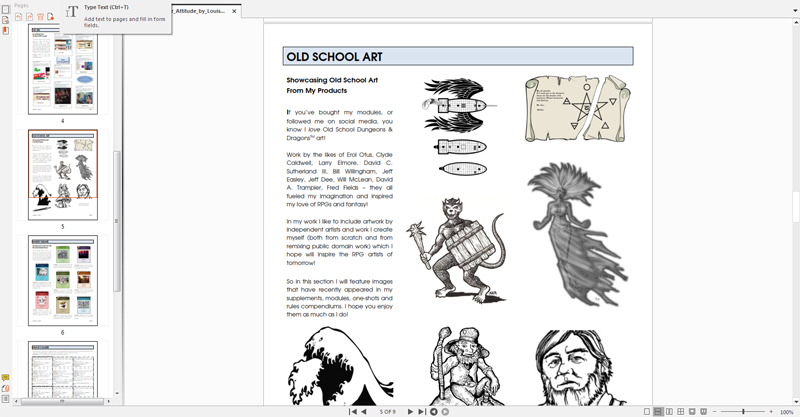Close the open document tab
800x417 pixels.
click(234, 11)
